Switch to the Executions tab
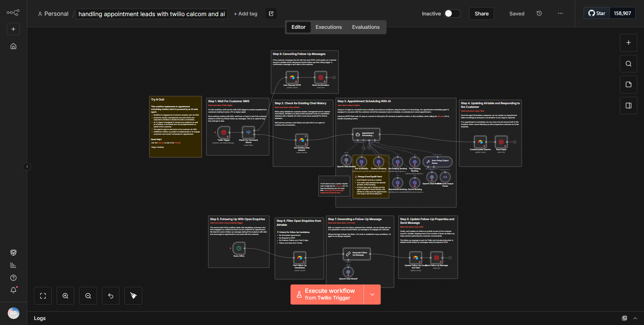The height and width of the screenshot is (325, 644). coord(328,27)
